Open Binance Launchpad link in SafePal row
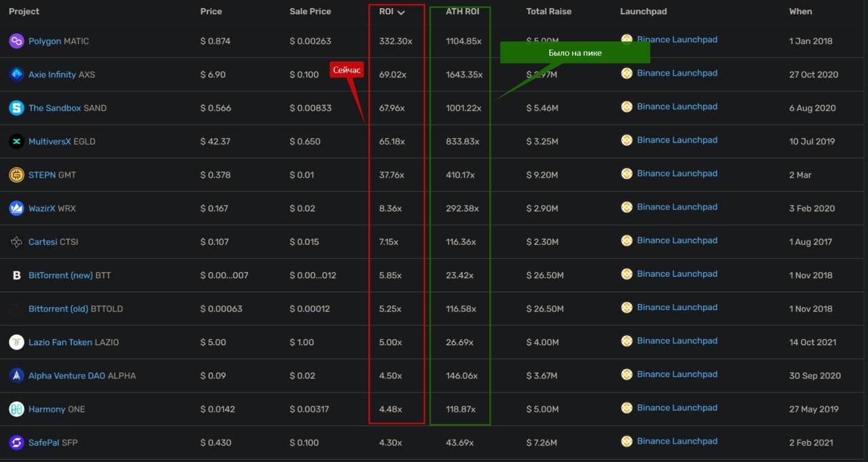Image resolution: width=868 pixels, height=462 pixels. coord(677,442)
